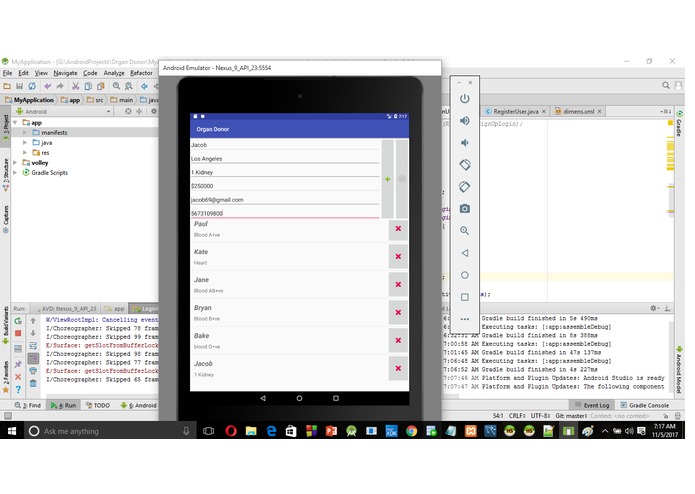
Task: Clear the run console using trash icon
Action: pyautogui.click(x=33, y=383)
